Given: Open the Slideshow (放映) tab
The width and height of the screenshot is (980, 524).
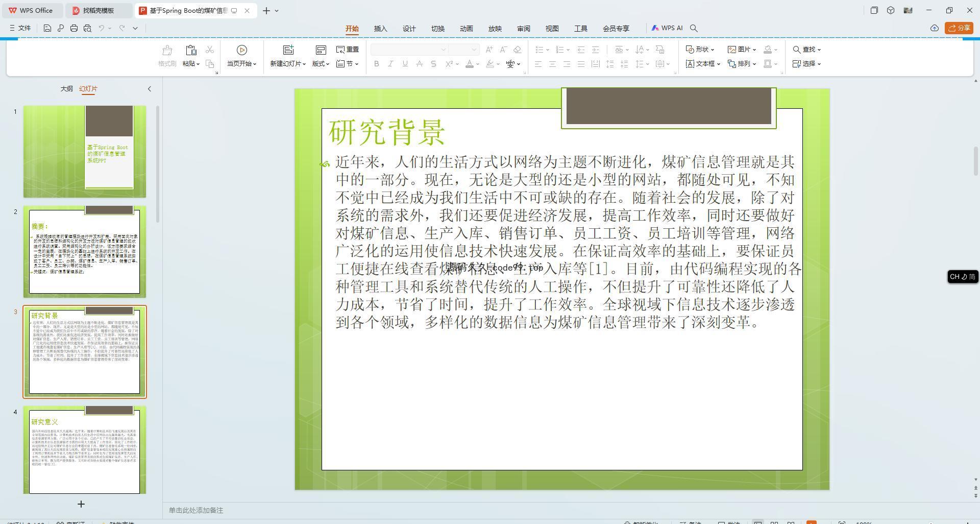Looking at the screenshot, I should [x=495, y=29].
